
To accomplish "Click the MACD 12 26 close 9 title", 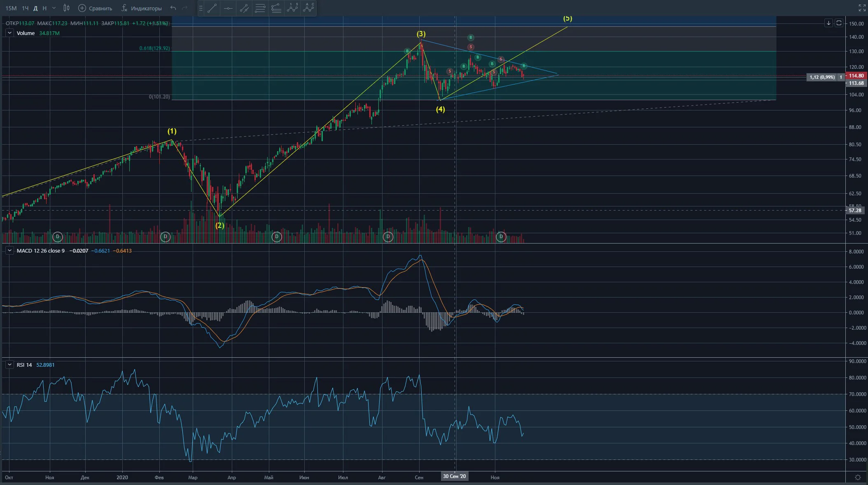I will pos(40,251).
